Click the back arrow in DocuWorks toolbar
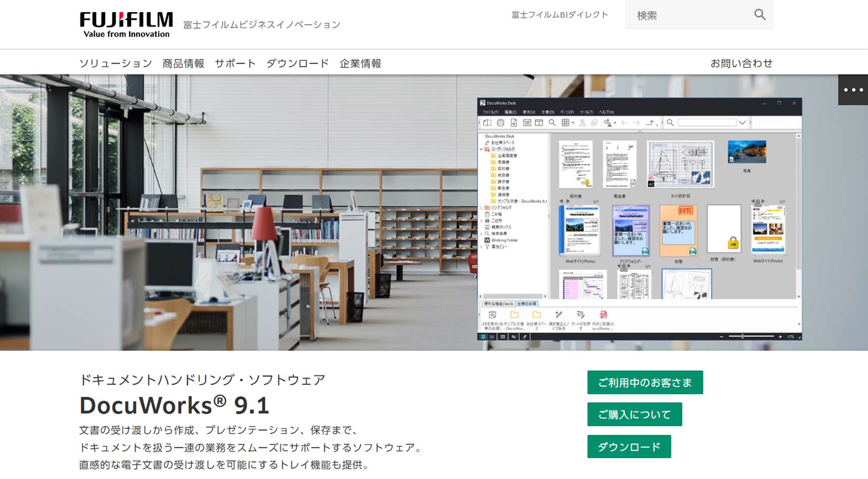The height and width of the screenshot is (479, 868). tap(624, 123)
